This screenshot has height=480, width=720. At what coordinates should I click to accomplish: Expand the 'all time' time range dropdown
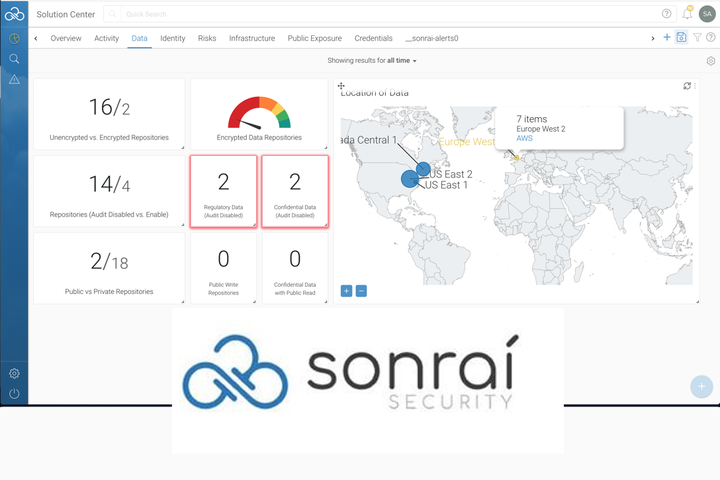coord(402,61)
